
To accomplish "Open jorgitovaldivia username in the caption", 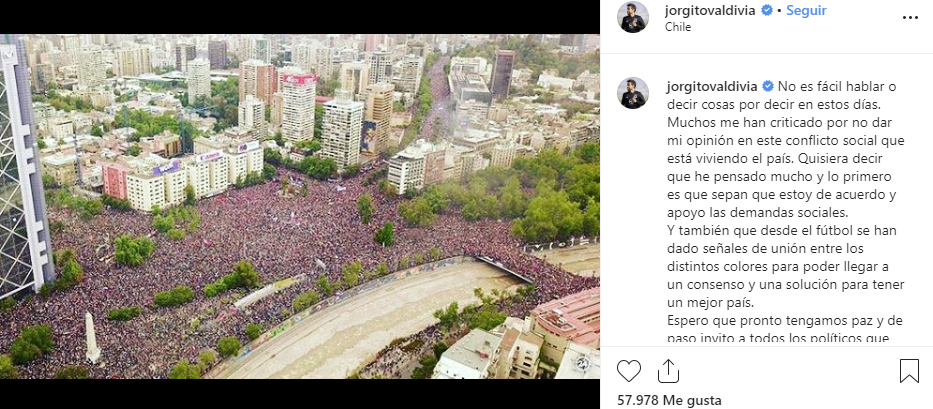I will click(x=710, y=86).
